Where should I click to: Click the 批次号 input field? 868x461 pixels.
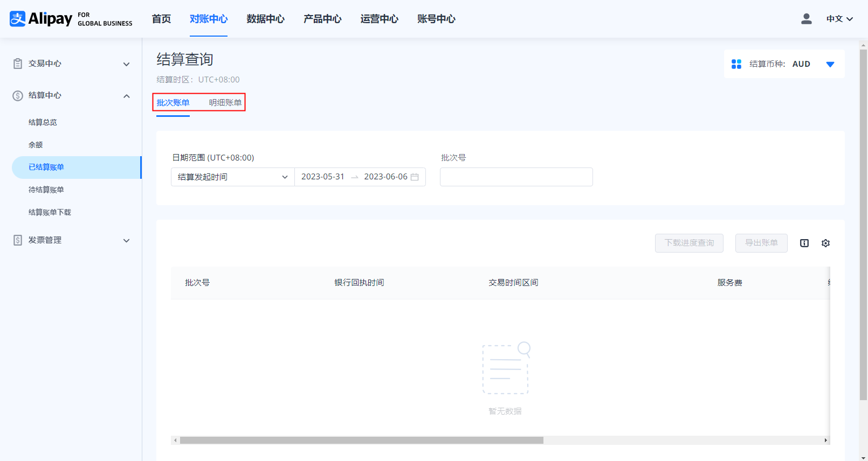(x=516, y=177)
